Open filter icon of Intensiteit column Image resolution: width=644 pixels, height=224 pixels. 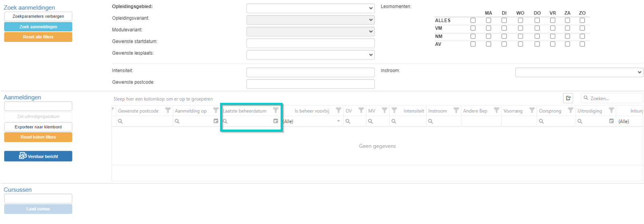pos(394,110)
